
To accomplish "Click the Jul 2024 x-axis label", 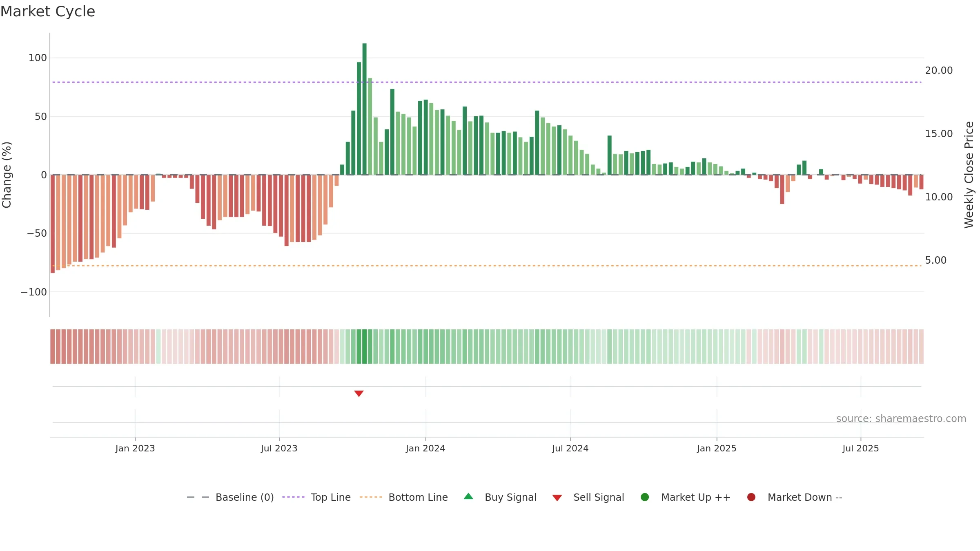I will click(x=570, y=448).
